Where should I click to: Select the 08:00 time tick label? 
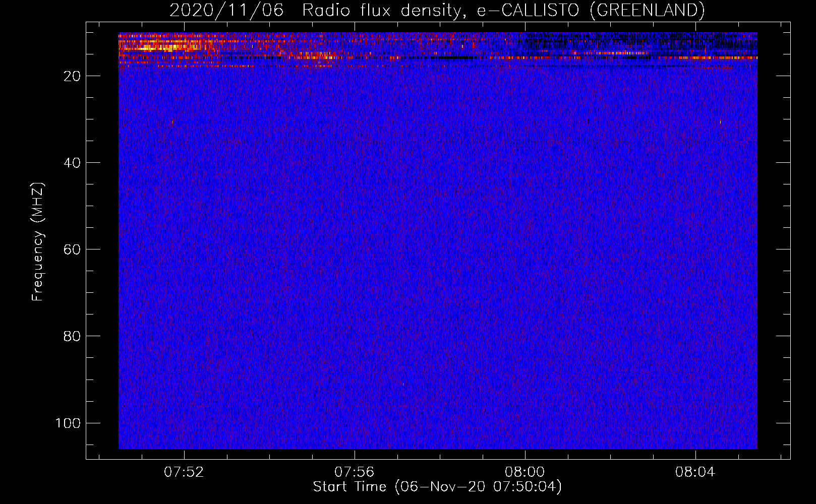[525, 472]
